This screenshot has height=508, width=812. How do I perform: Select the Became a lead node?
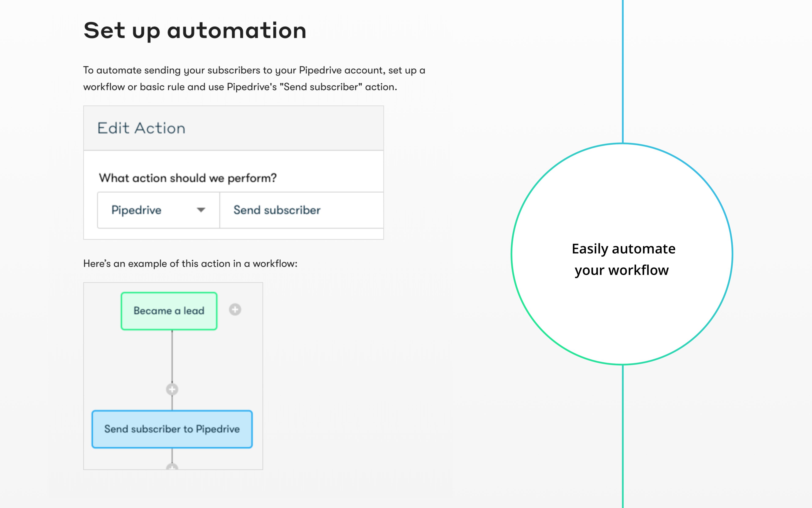tap(169, 311)
